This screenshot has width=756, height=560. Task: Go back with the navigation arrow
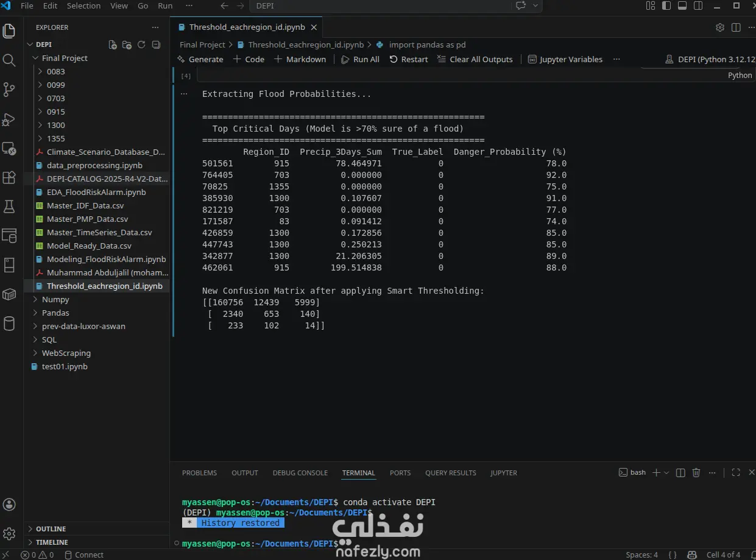[224, 5]
